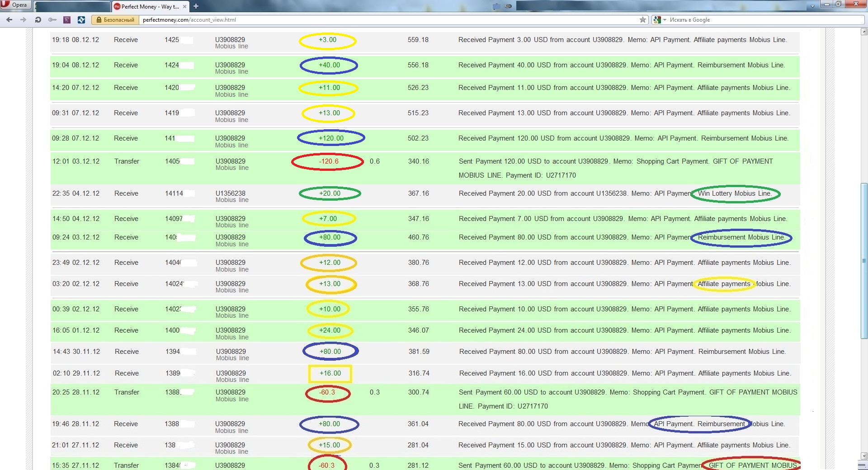Click the +15.00 amount
868x470 pixels.
tap(329, 445)
